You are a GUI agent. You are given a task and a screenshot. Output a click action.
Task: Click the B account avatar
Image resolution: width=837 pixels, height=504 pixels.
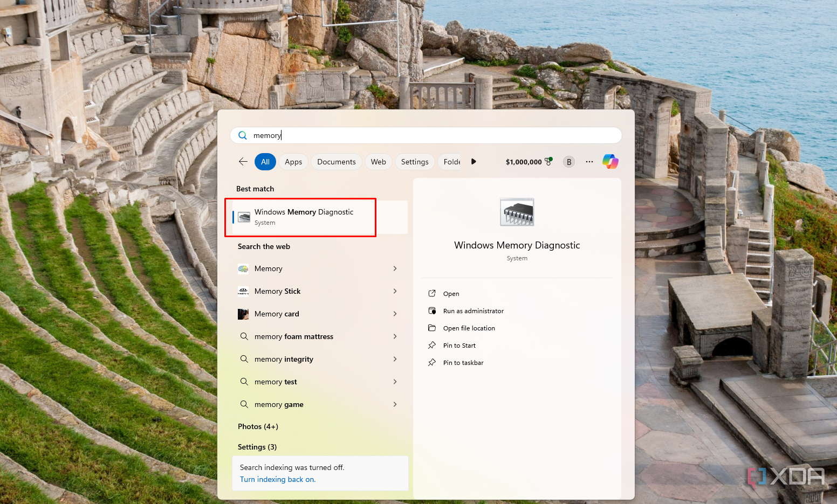click(x=569, y=162)
